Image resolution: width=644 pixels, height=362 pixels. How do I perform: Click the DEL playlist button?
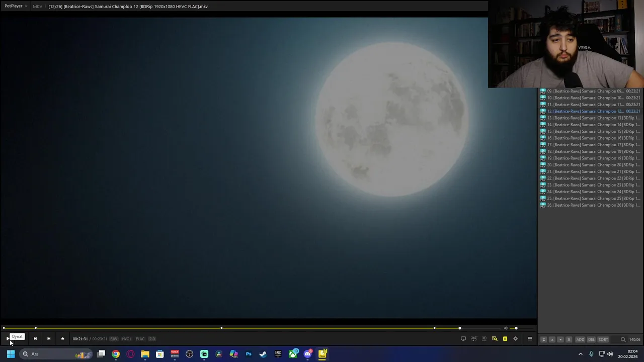[x=592, y=339]
